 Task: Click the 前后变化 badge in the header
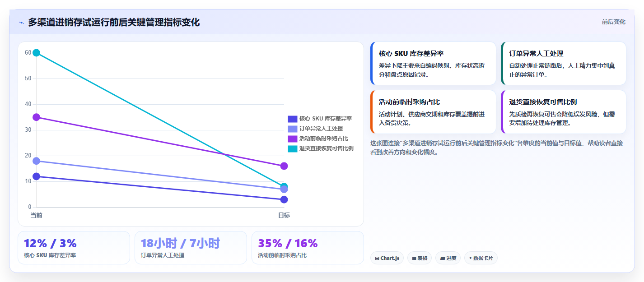pos(613,22)
